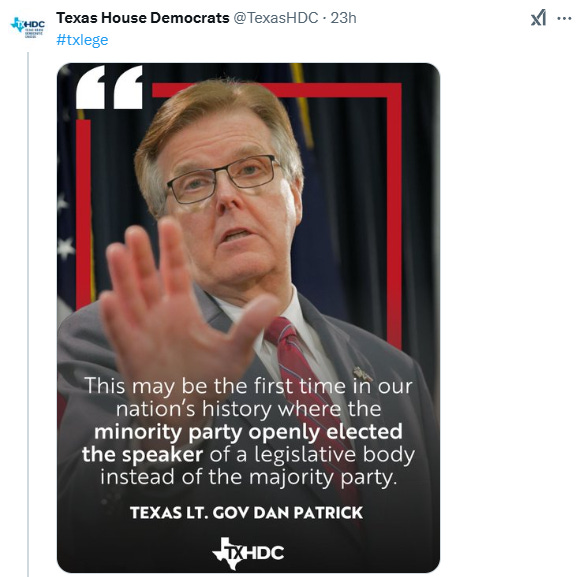Screen dimensions: 585x577
Task: Click the vertical thread line below avatar
Action: pyautogui.click(x=28, y=314)
